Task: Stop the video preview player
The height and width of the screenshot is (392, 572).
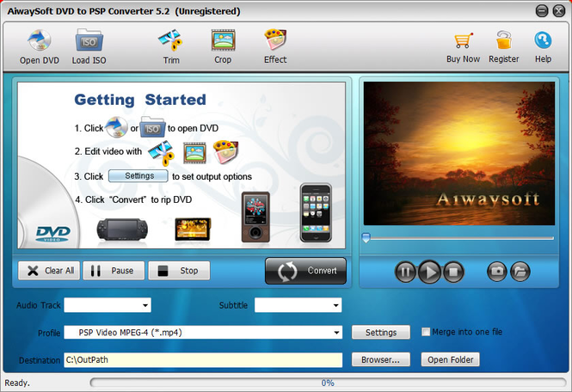Action: (x=453, y=272)
